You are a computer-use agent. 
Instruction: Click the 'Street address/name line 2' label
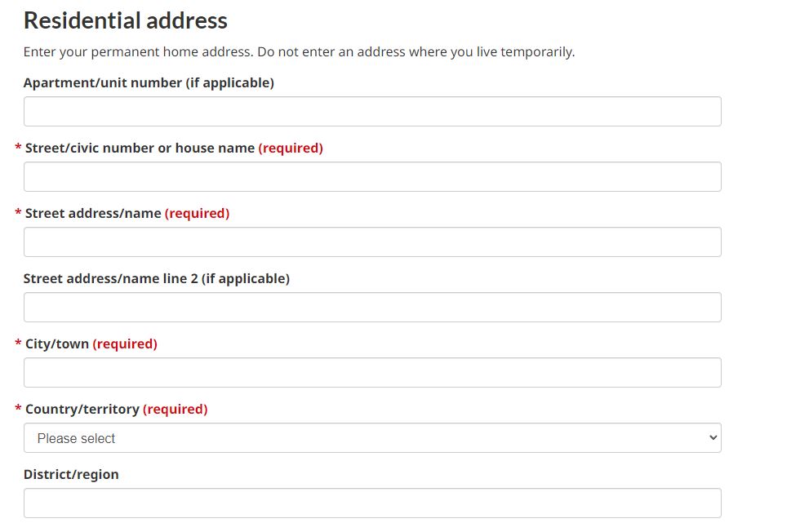point(156,278)
